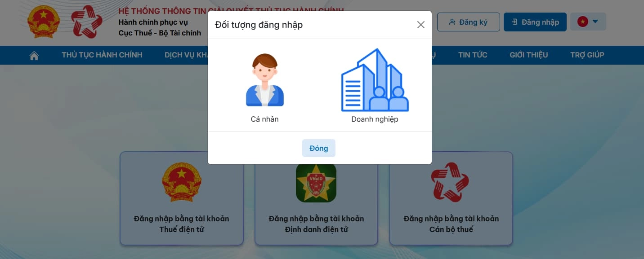Click the red star hands logo in header
This screenshot has height=259, width=644.
[x=87, y=22]
